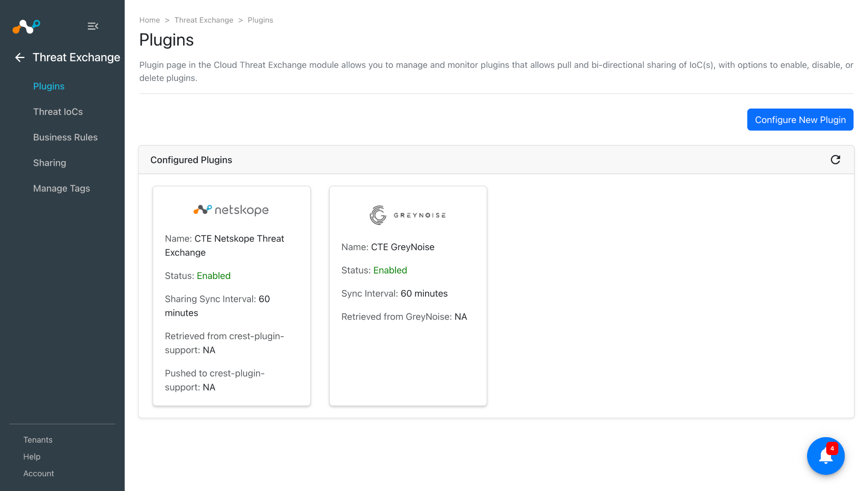Open Tenants in the sidebar footer
The image size is (868, 491).
click(x=38, y=440)
